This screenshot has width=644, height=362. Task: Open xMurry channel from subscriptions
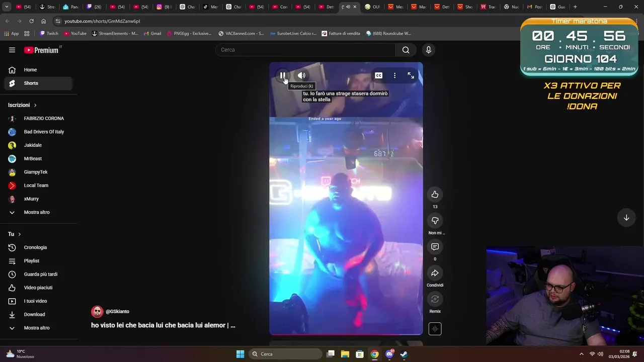pyautogui.click(x=38, y=199)
